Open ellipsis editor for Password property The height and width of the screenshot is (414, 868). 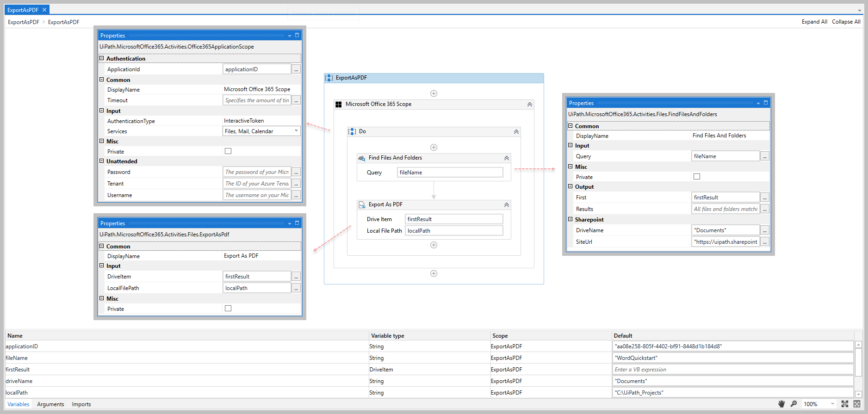(296, 172)
